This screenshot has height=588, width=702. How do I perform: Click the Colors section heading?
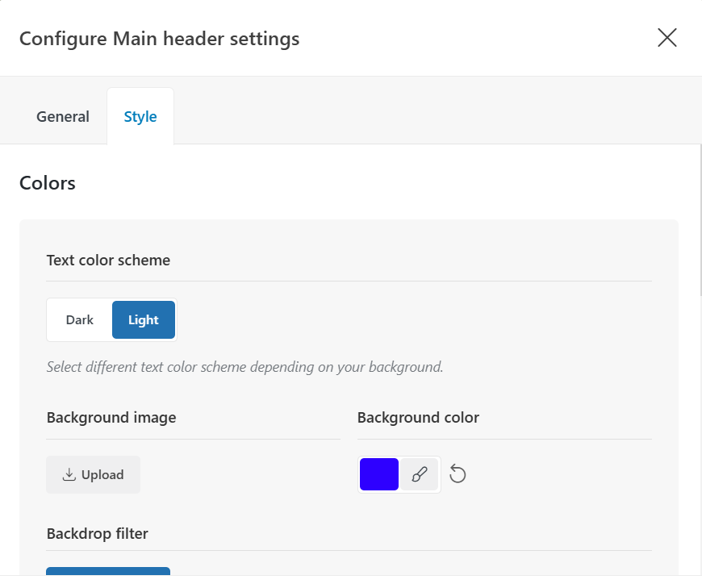coord(48,183)
